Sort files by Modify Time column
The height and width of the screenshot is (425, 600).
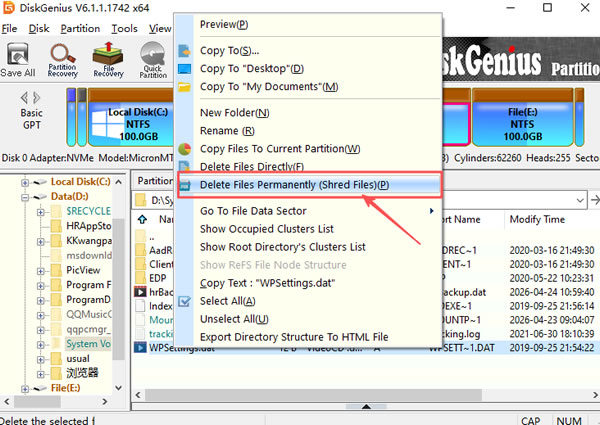click(537, 219)
